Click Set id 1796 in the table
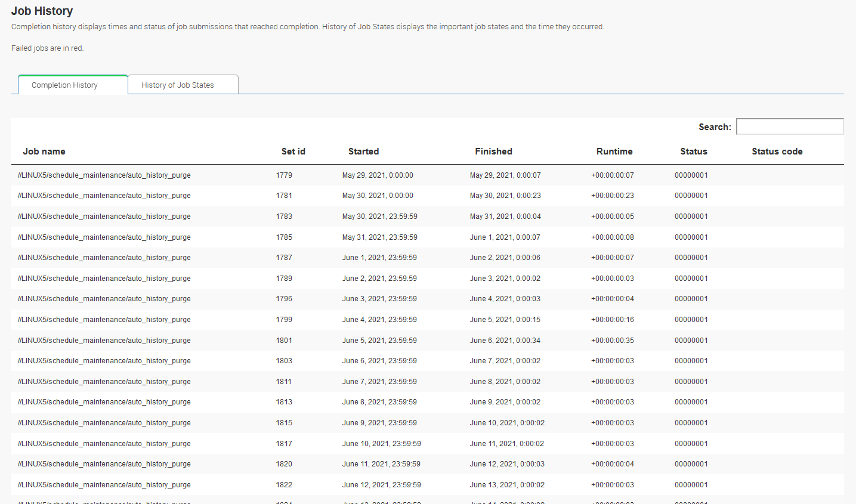Screen dimensions: 856x504 coord(284,299)
